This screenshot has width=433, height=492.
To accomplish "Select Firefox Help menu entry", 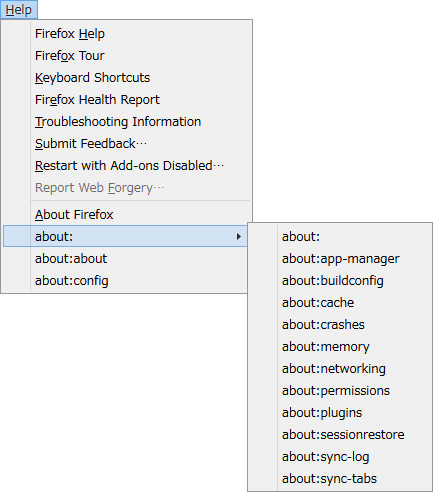I will pos(127,34).
